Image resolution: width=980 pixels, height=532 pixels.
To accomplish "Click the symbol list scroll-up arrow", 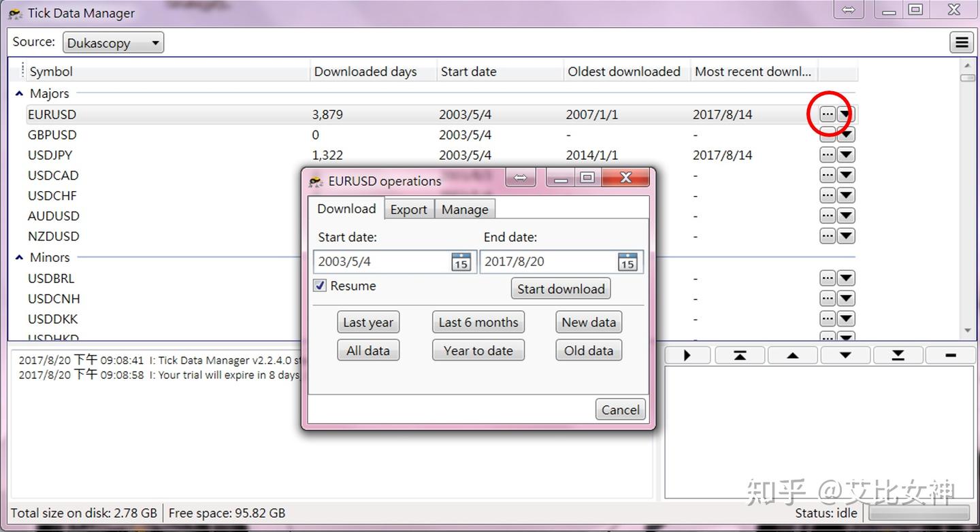I will pos(968,65).
